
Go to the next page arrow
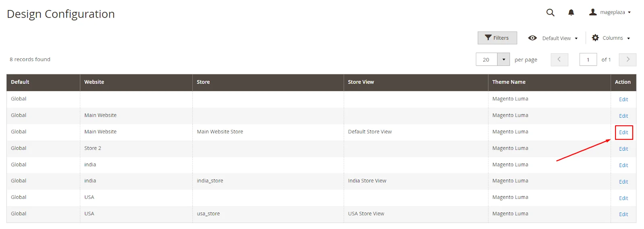pos(627,59)
